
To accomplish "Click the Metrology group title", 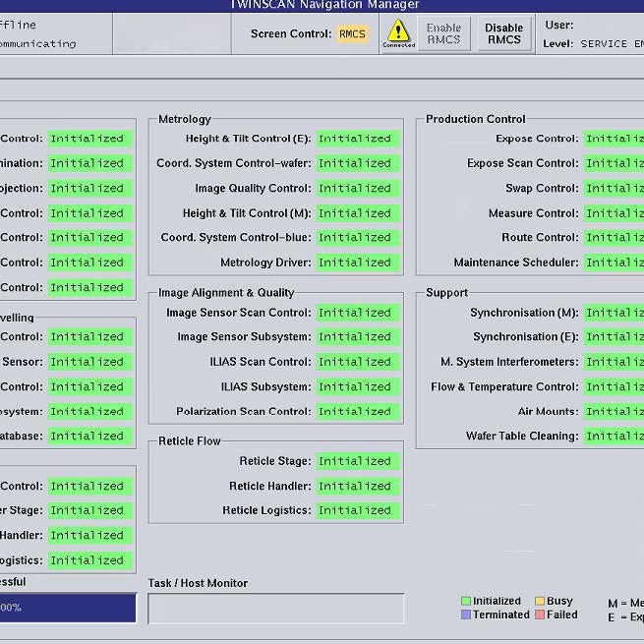I will pos(185,119).
